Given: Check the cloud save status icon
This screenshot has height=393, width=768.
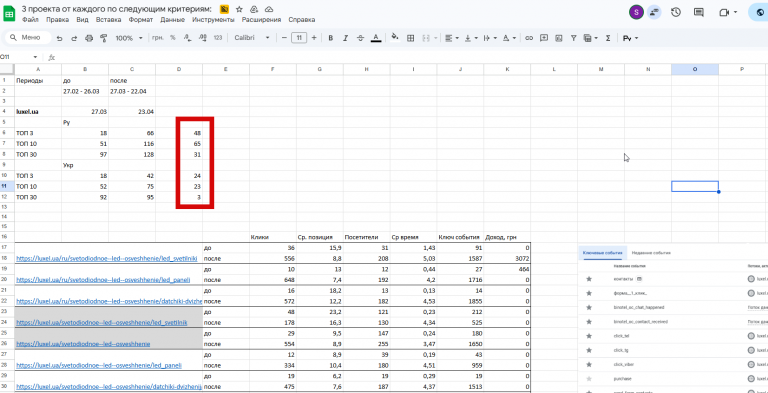Looking at the screenshot, I should point(269,9).
